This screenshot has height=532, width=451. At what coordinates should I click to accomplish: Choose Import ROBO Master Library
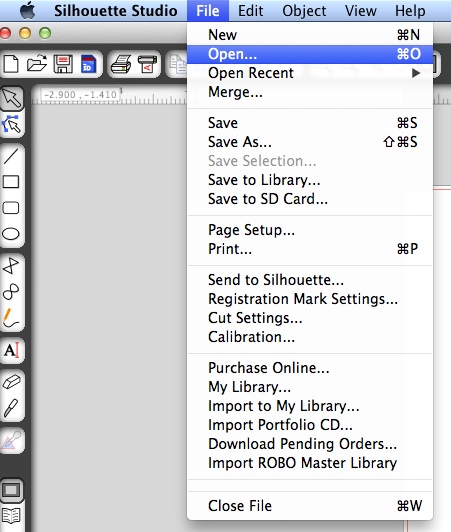point(310,463)
